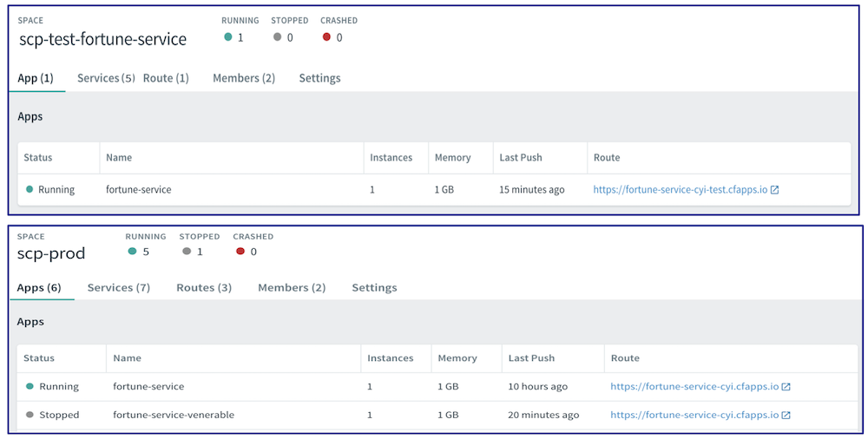Viewport: 868px width, 439px height.
Task: Click STOPPED count 1 in scp-prod header
Action: [x=200, y=252]
